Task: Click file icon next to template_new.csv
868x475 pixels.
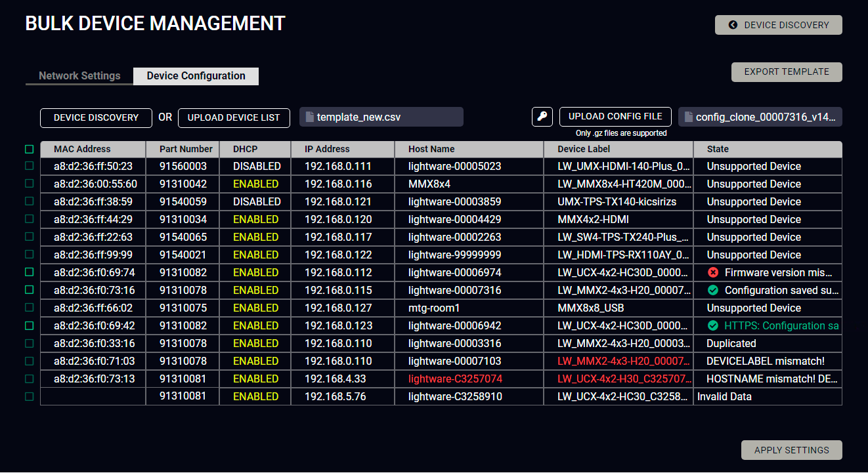Action: (309, 117)
